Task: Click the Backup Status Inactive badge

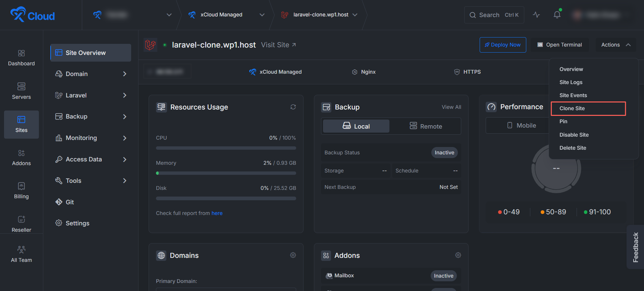Action: tap(444, 153)
